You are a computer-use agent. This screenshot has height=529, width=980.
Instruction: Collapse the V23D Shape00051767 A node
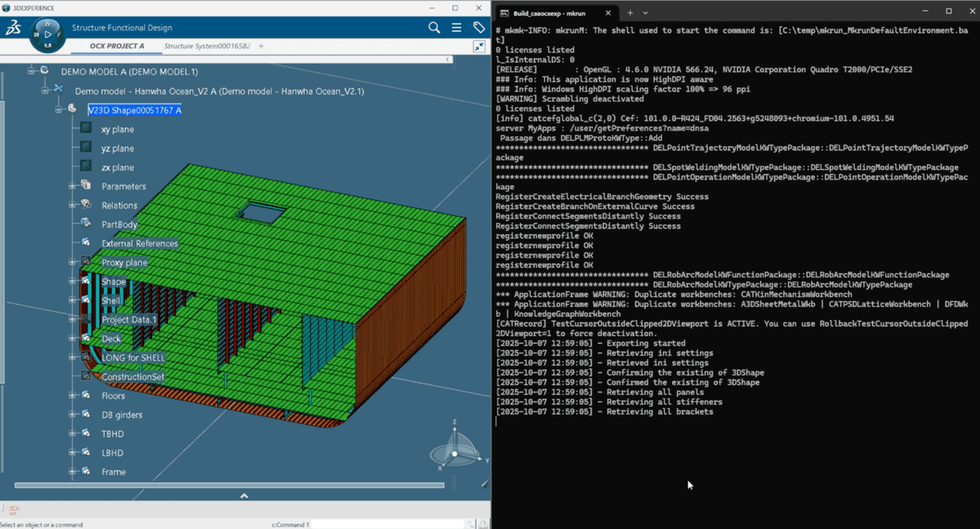(59, 109)
